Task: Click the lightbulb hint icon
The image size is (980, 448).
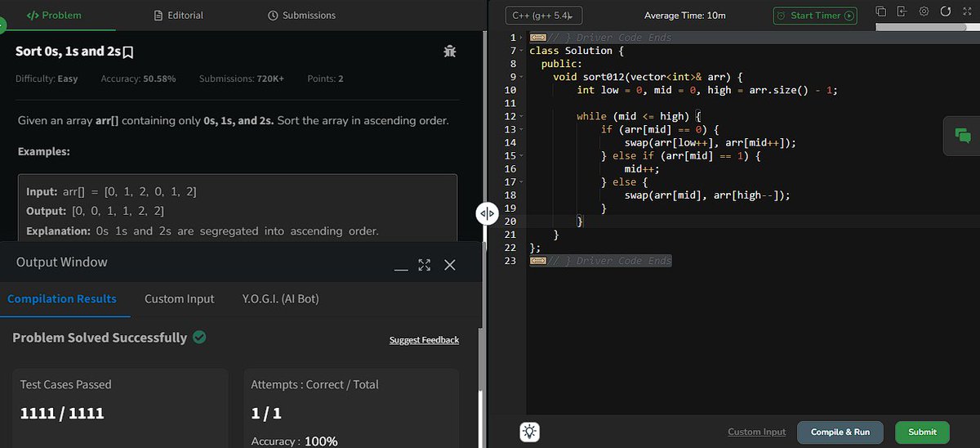Action: pos(530,432)
